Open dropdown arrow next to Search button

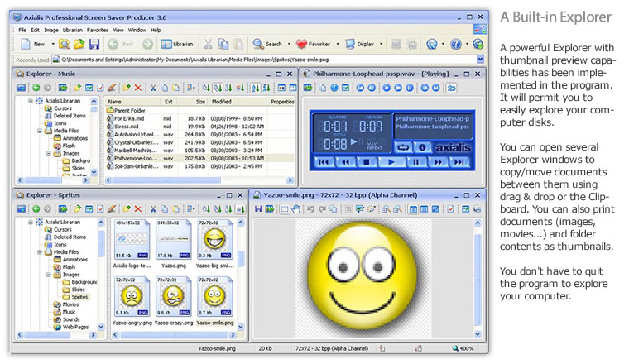[x=289, y=44]
